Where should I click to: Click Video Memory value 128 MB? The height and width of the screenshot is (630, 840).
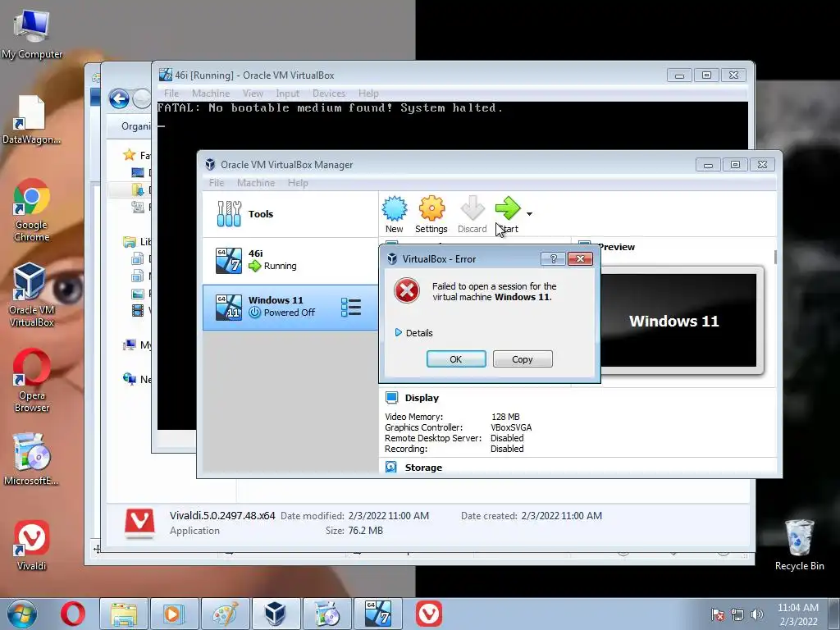click(505, 416)
